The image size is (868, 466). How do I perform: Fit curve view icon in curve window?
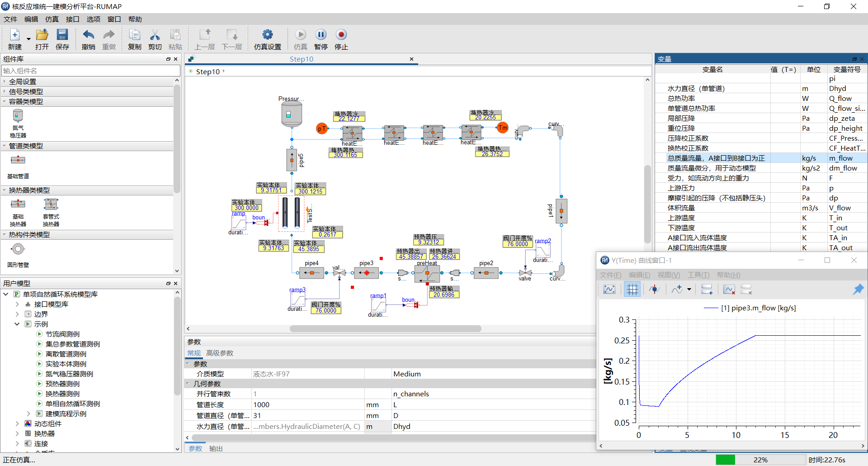(x=609, y=290)
